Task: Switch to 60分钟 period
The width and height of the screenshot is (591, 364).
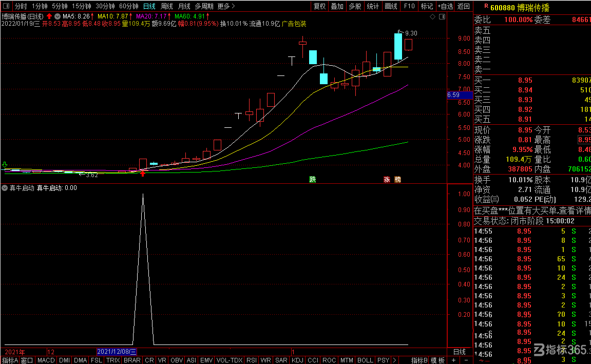Action: [129, 6]
